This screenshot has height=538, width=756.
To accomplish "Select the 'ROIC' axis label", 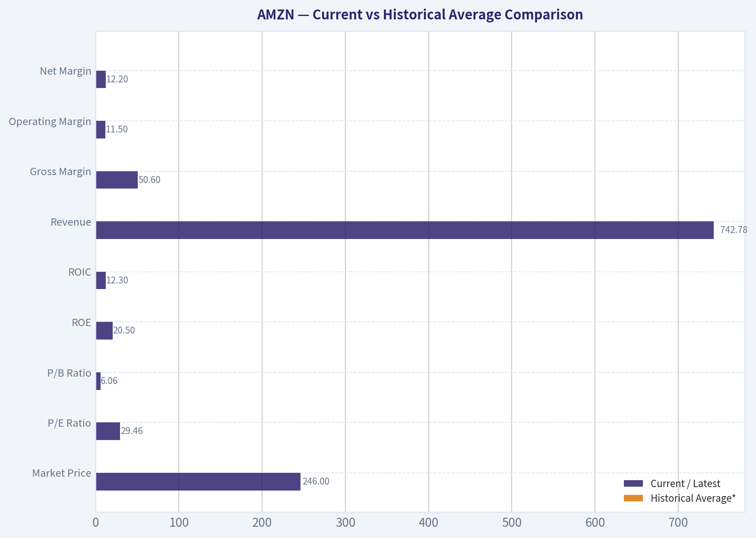I will click(x=80, y=272).
